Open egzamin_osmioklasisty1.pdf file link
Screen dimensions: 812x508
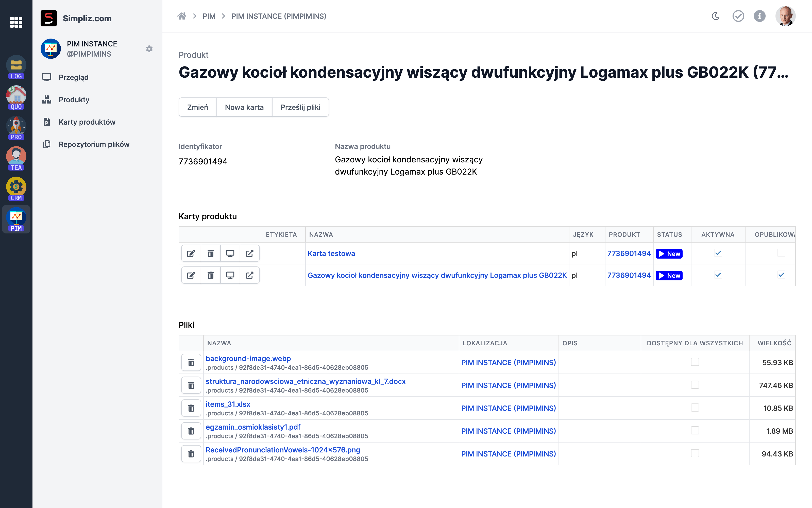[x=253, y=427]
